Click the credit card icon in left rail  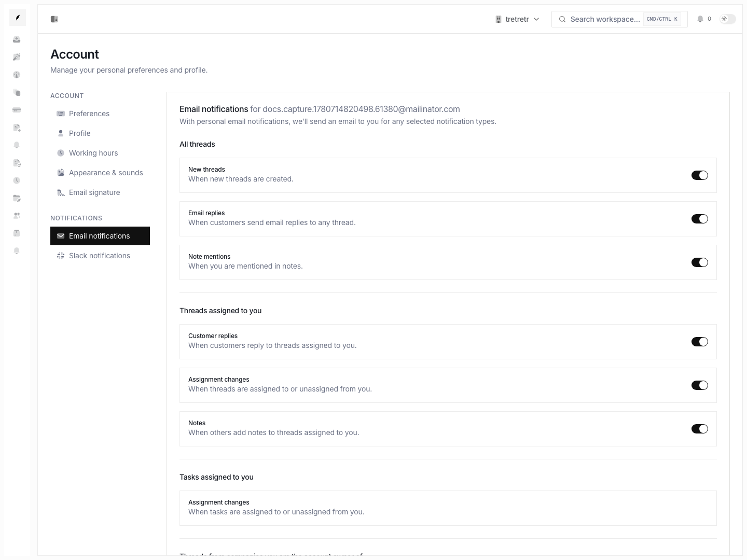tap(17, 110)
